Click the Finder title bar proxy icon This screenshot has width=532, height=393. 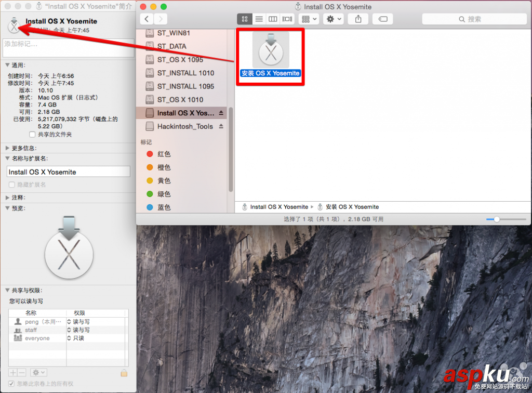(x=298, y=6)
